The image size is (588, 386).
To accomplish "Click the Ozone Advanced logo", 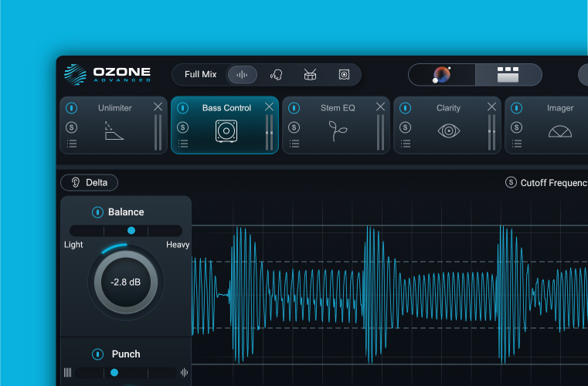I will [108, 74].
